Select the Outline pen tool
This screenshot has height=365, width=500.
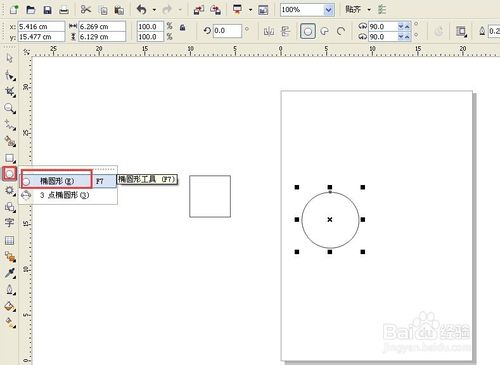click(10, 290)
